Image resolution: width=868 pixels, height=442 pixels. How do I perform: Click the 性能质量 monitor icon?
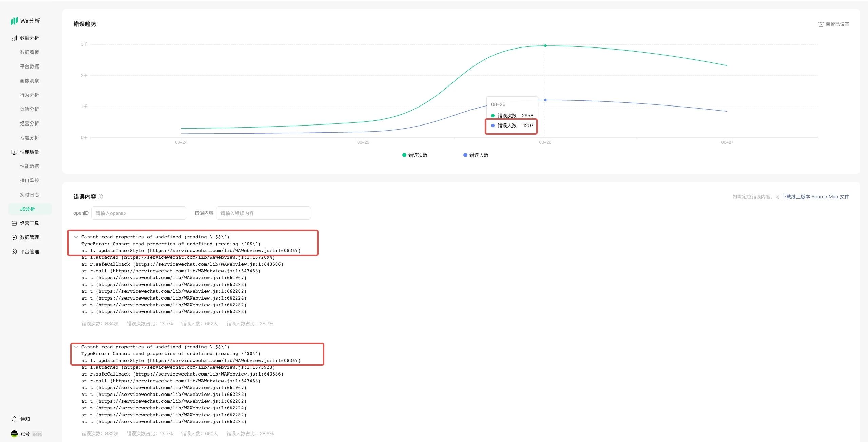coord(14,152)
